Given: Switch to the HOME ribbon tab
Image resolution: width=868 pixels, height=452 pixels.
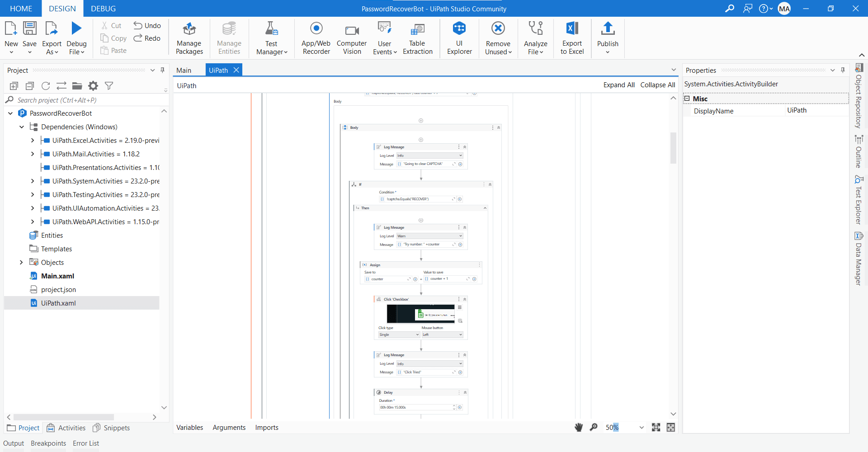Looking at the screenshot, I should (x=21, y=9).
